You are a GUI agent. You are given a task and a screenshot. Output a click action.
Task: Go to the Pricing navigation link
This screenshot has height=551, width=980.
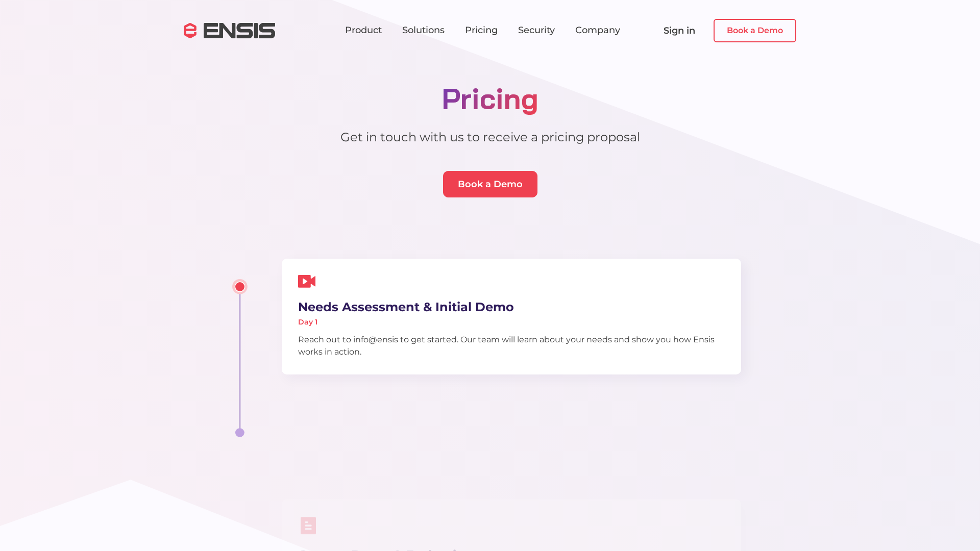point(481,30)
